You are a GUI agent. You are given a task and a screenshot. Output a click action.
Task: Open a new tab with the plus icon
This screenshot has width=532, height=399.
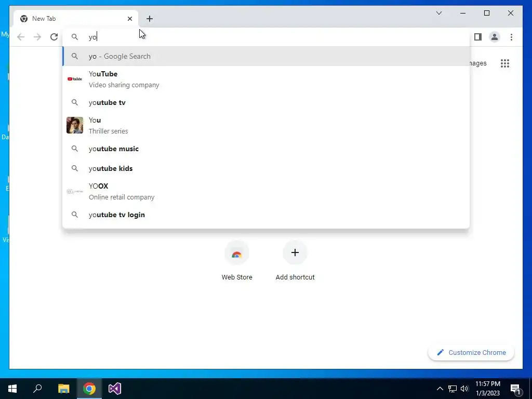tap(150, 19)
